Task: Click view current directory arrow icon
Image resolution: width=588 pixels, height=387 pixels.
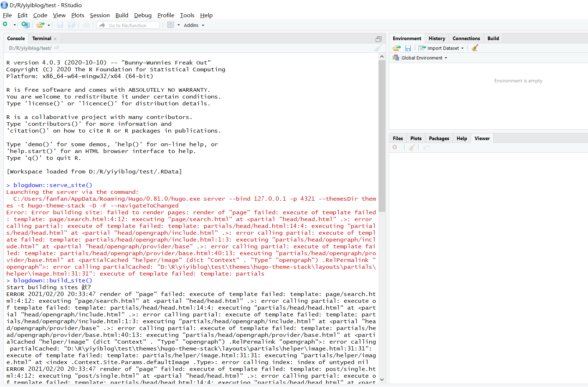Action: (57, 48)
